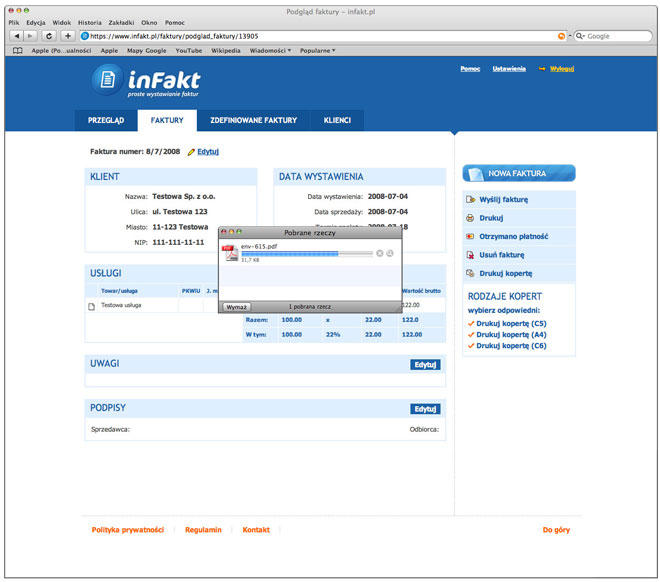
Task: Click Edytuj in the PODPISY section
Action: pyautogui.click(x=425, y=409)
